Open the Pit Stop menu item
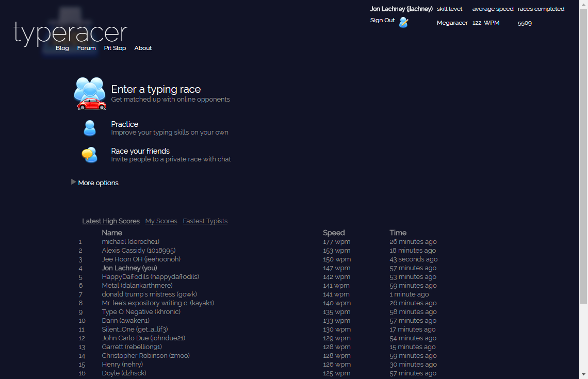The height and width of the screenshot is (379, 588). 115,48
